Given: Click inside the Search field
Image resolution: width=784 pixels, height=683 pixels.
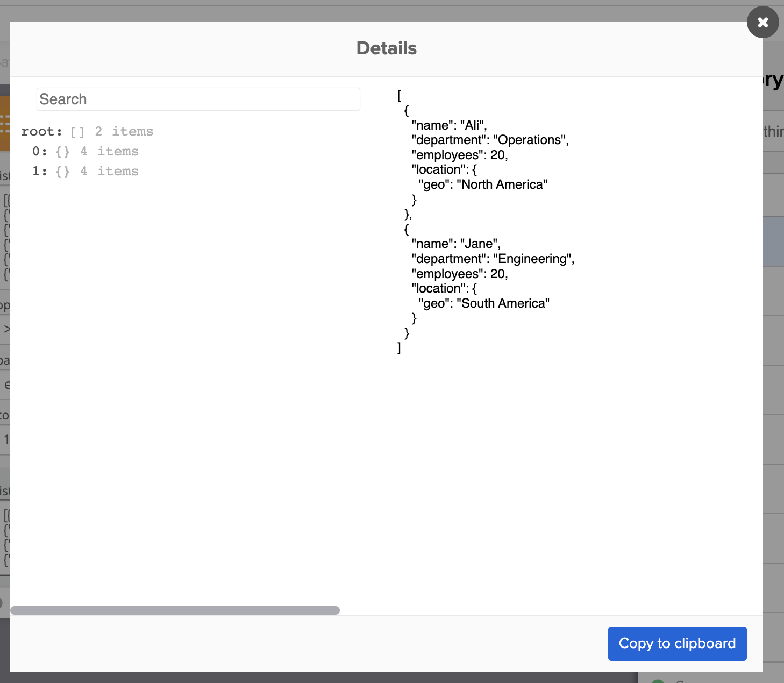Looking at the screenshot, I should pos(198,99).
